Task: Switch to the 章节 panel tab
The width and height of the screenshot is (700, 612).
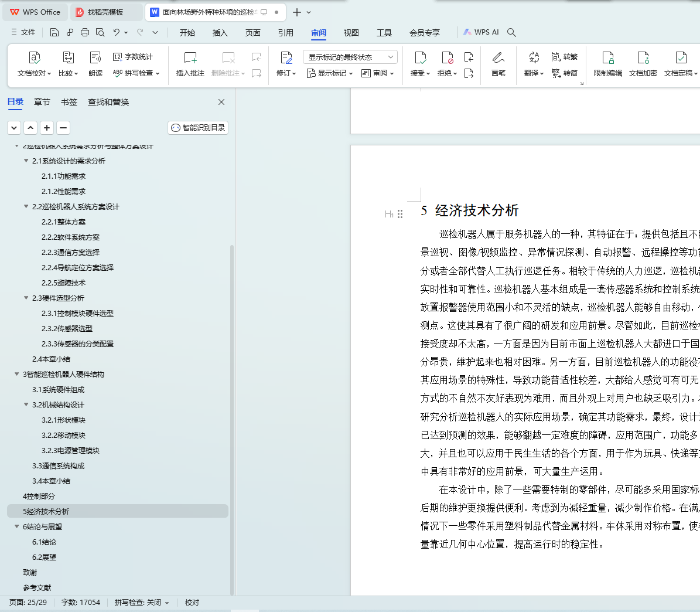Action: point(42,103)
